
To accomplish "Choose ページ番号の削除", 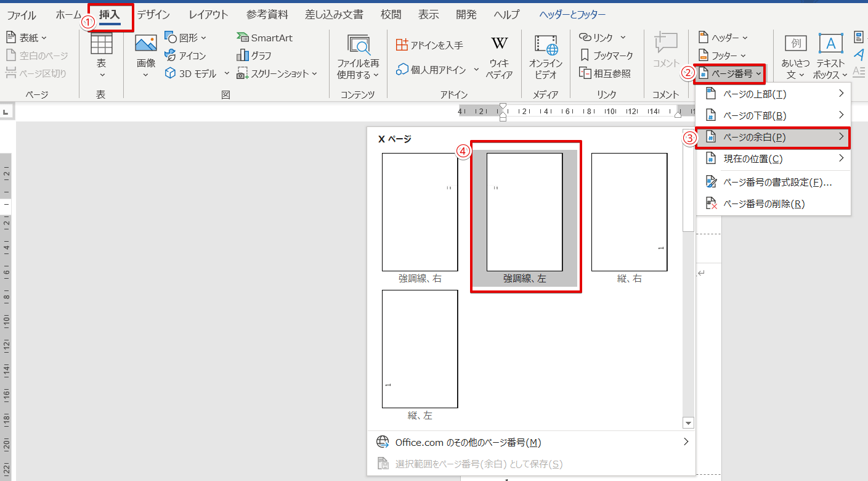I will click(x=773, y=203).
